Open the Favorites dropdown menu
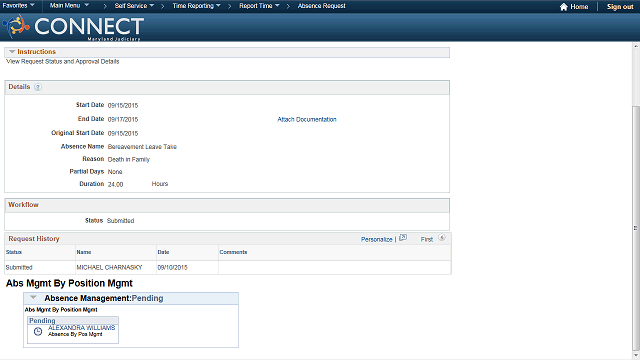Screen dimensions: 640x360 click(x=18, y=6)
